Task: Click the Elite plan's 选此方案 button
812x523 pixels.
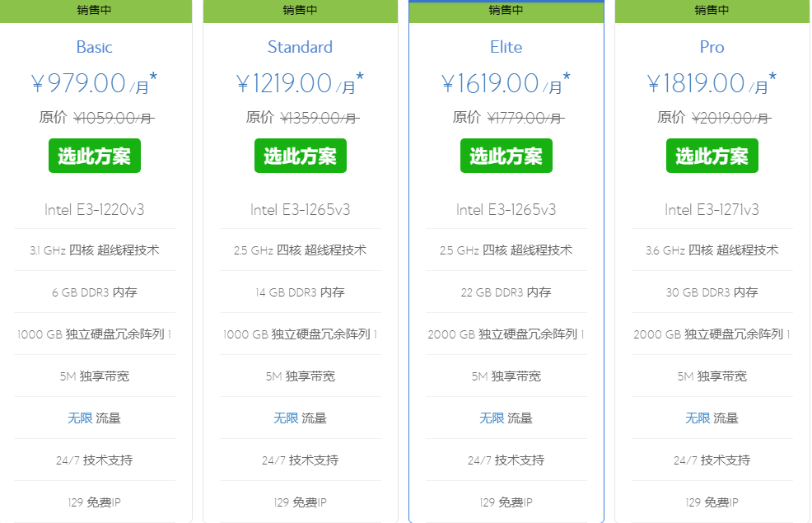Action: coord(506,156)
